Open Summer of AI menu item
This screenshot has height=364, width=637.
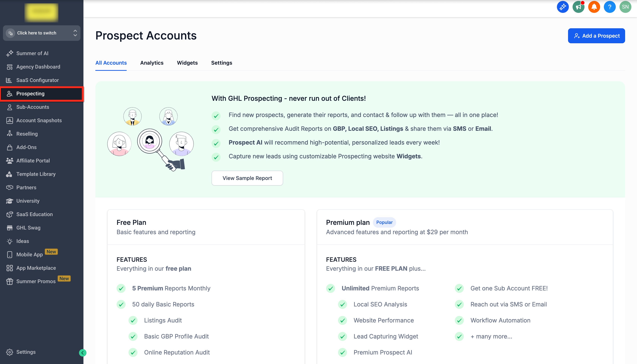32,53
